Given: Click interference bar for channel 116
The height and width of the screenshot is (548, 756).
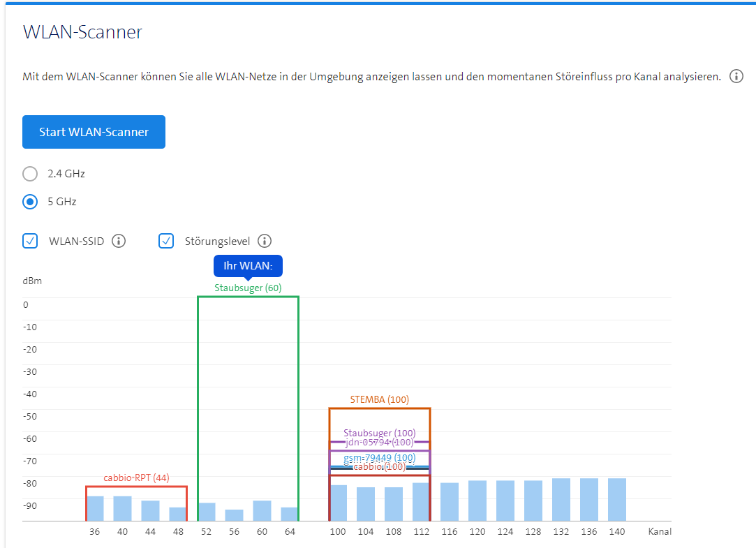Looking at the screenshot, I should point(449,502).
